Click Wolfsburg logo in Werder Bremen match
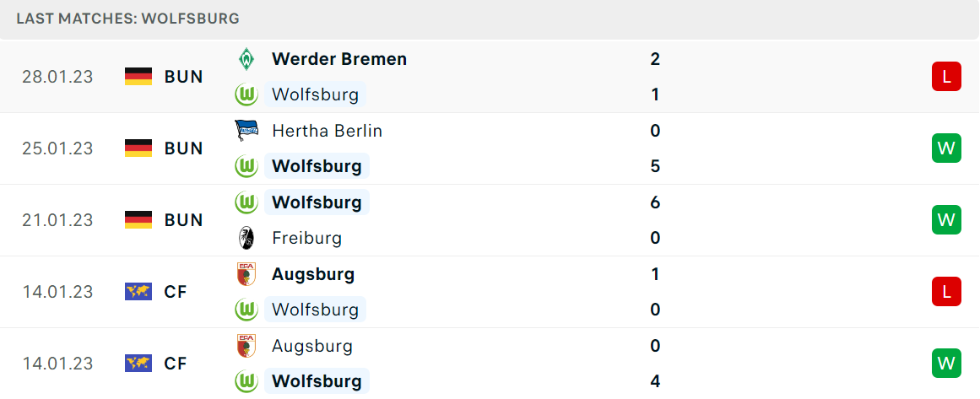Image resolution: width=980 pixels, height=399 pixels. click(x=246, y=95)
